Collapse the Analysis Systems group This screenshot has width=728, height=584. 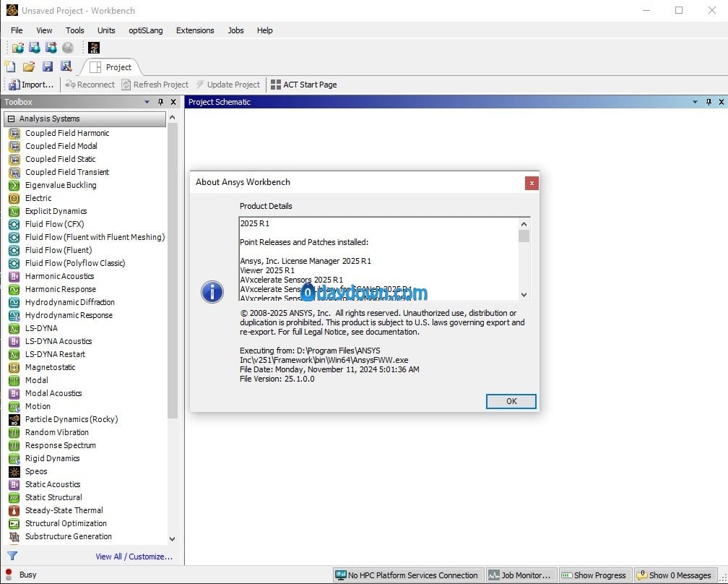(x=11, y=119)
